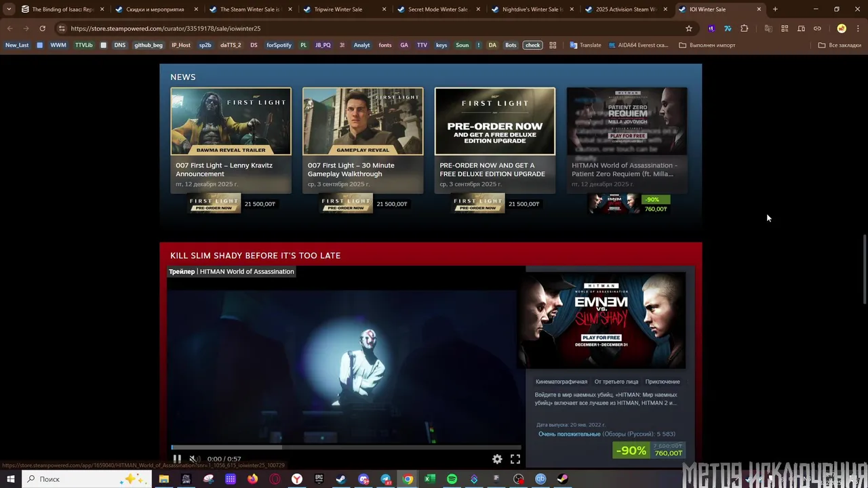The height and width of the screenshot is (488, 868).
Task: Toggle fullscreen for the trailer
Action: pos(515,459)
